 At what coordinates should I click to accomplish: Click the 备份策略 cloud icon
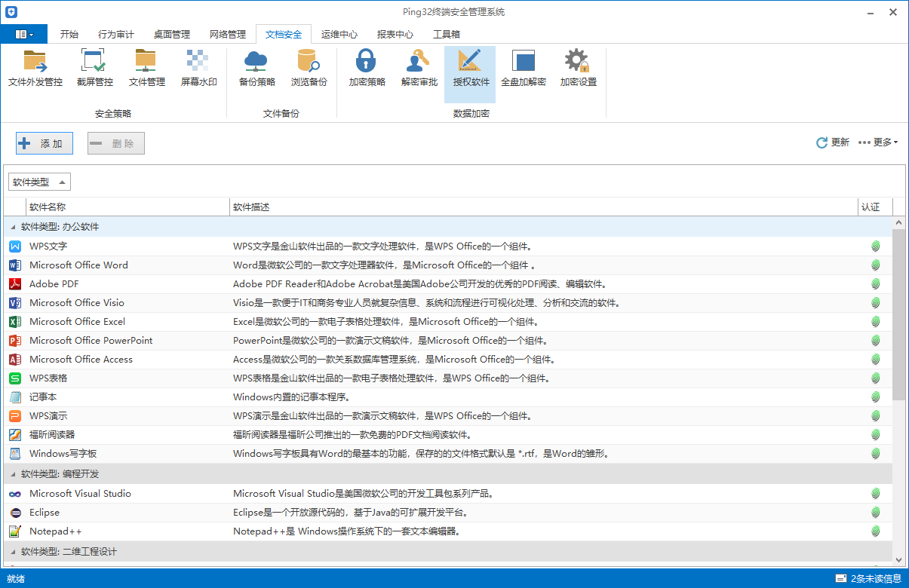256,68
